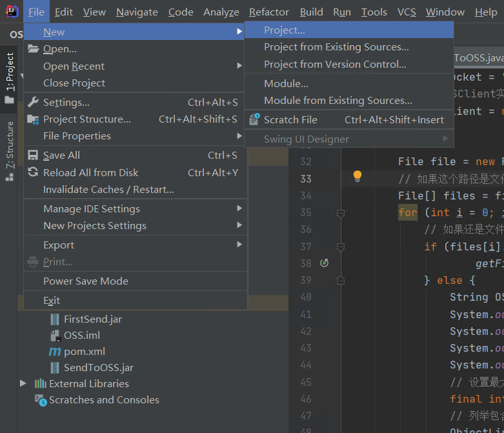Click Project from Version Control...
This screenshot has width=504, height=433.
coord(335,64)
